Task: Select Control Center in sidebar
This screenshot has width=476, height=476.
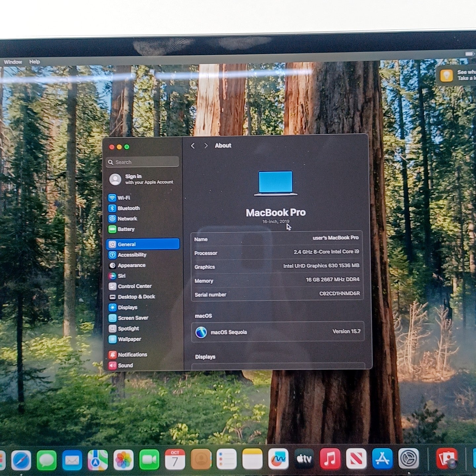Action: [134, 286]
